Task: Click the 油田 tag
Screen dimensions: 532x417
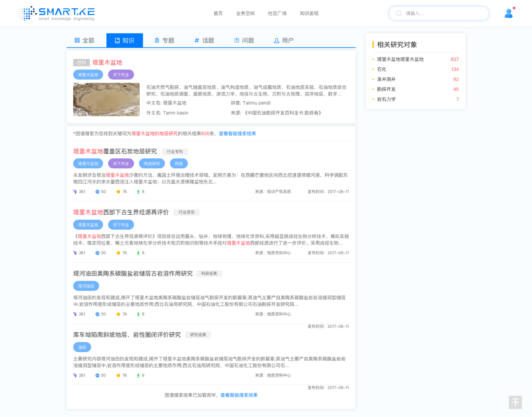Action: [82, 347]
